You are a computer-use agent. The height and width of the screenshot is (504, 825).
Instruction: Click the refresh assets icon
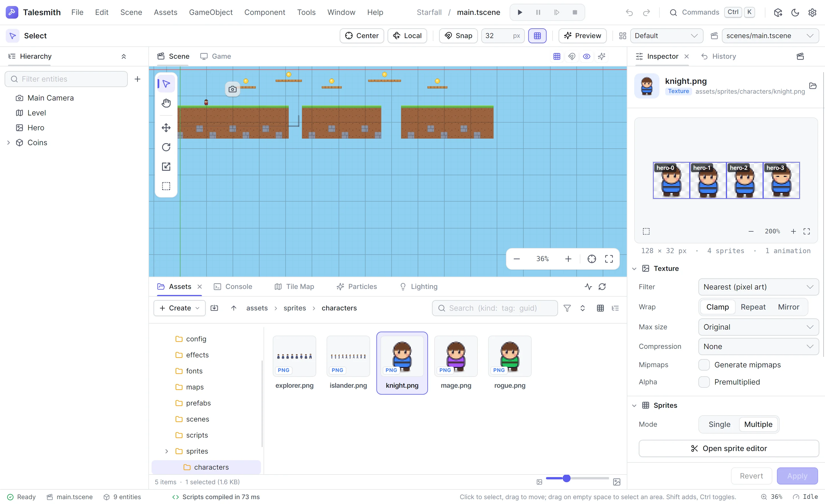(x=602, y=286)
